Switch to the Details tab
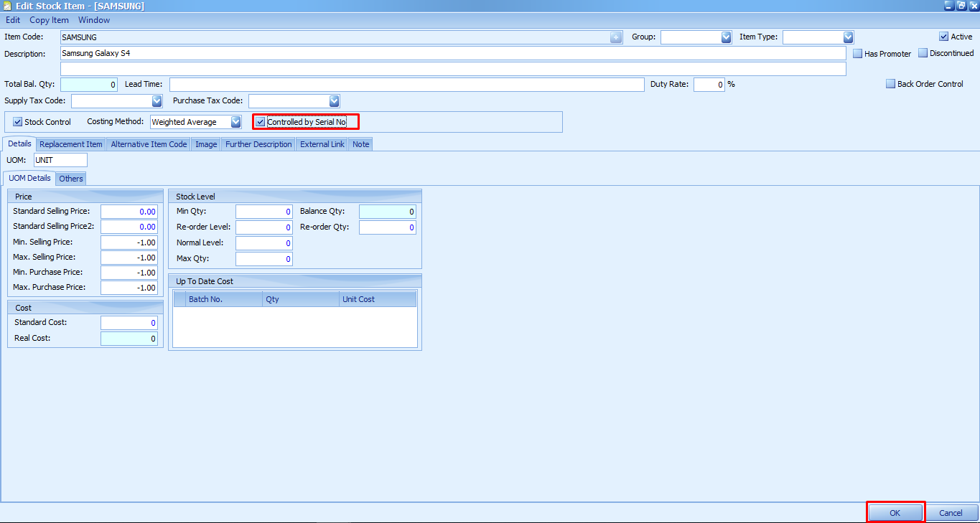Screen dimensions: 980x523 click(x=19, y=143)
